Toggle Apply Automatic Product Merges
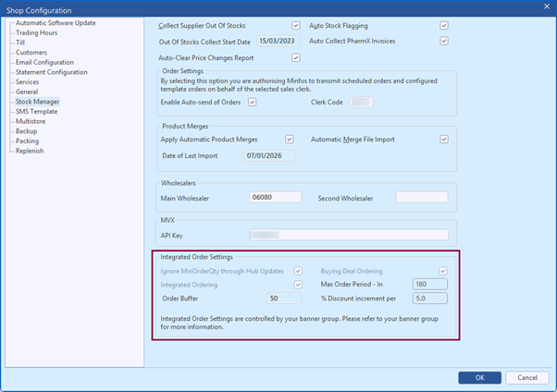Image resolution: width=557 pixels, height=392 pixels. pos(289,139)
